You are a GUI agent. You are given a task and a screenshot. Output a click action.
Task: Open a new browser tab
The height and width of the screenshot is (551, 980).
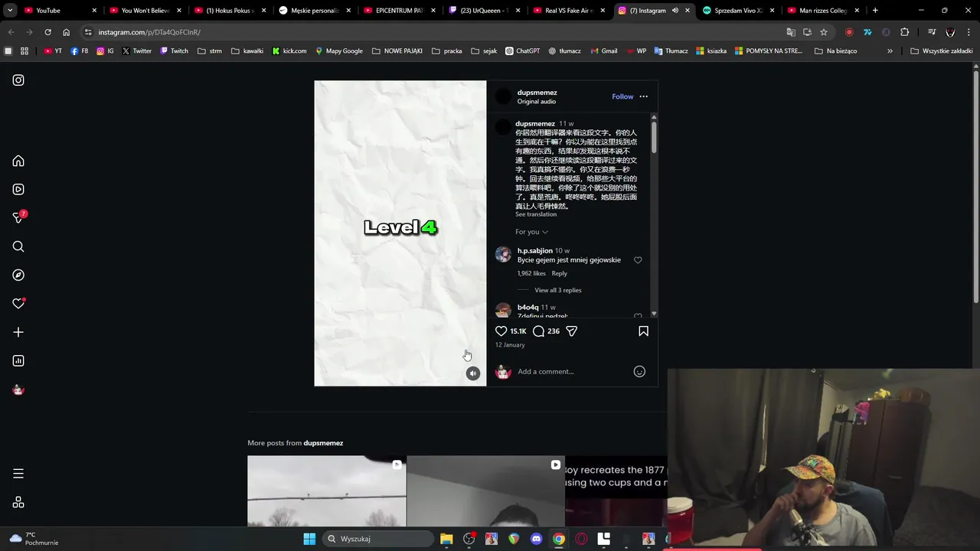(x=875, y=11)
